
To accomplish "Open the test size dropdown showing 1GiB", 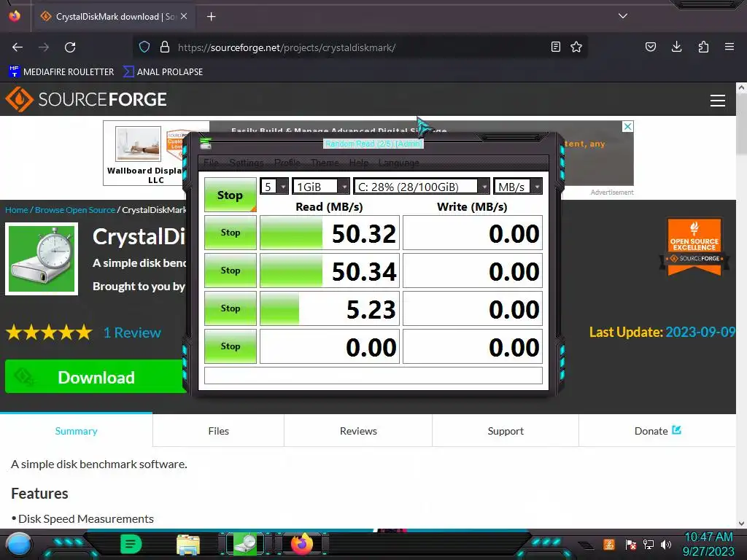I will click(321, 186).
